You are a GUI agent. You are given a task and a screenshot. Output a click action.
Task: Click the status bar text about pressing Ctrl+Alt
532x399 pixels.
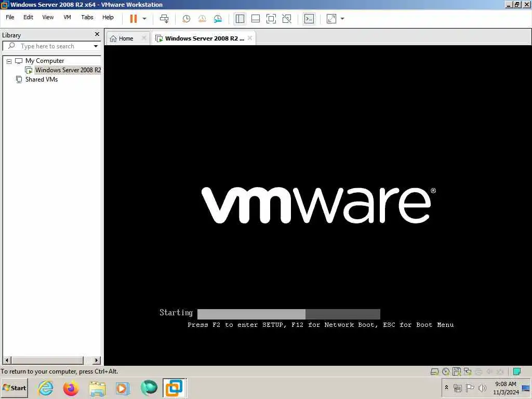point(59,371)
